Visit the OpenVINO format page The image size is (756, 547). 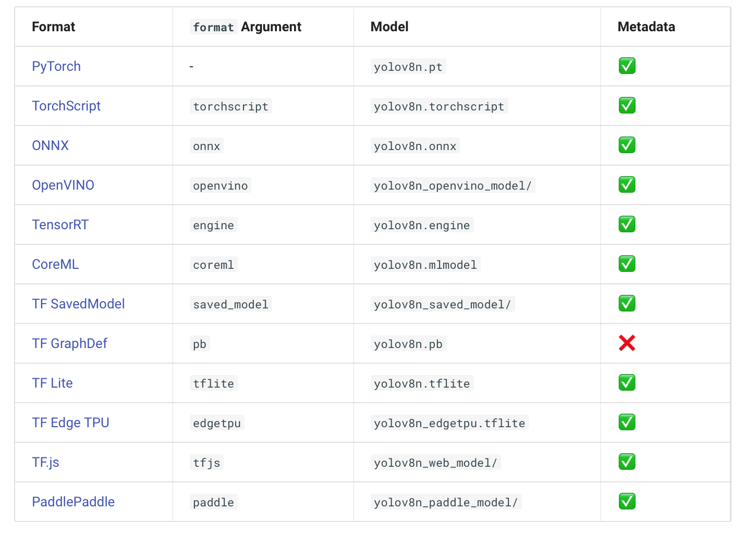coord(63,185)
